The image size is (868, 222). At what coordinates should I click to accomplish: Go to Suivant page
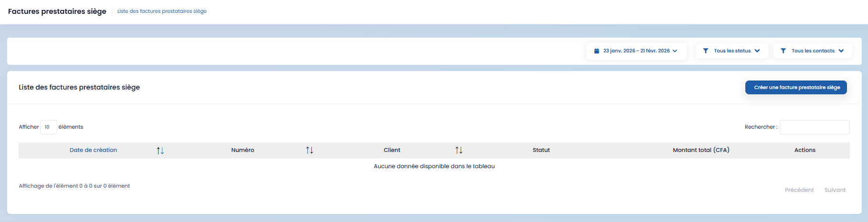point(835,190)
